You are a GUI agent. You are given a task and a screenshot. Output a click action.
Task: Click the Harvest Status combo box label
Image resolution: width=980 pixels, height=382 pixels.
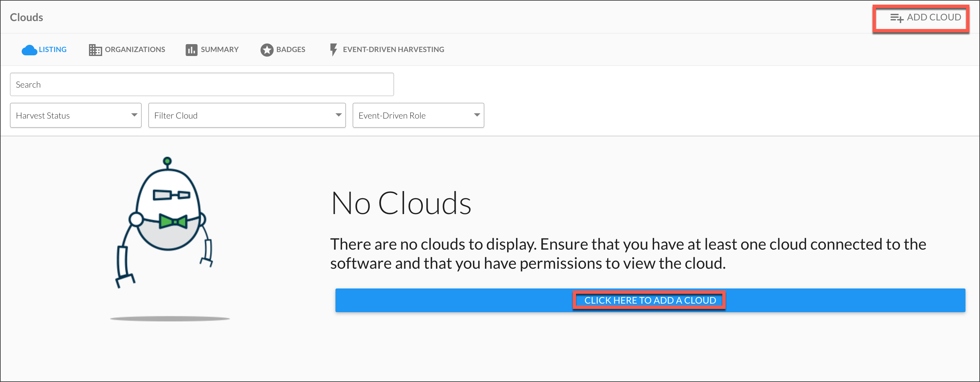coord(43,116)
